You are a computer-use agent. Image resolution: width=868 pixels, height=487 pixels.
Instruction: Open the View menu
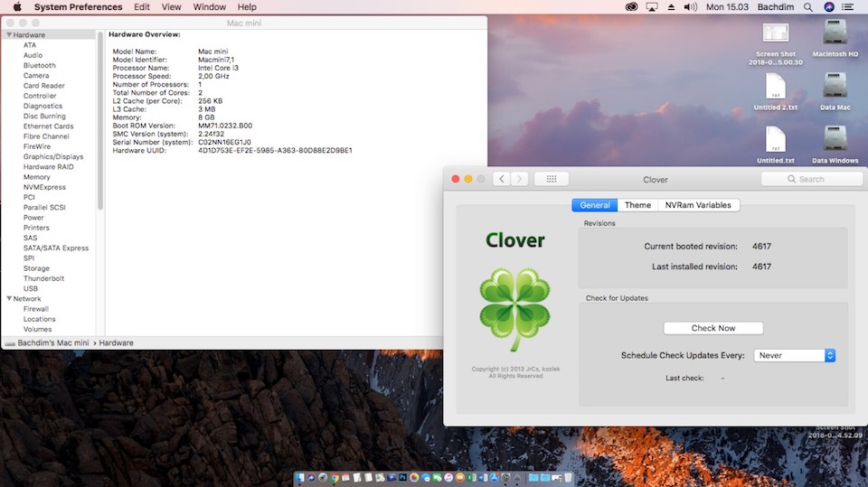(x=171, y=7)
